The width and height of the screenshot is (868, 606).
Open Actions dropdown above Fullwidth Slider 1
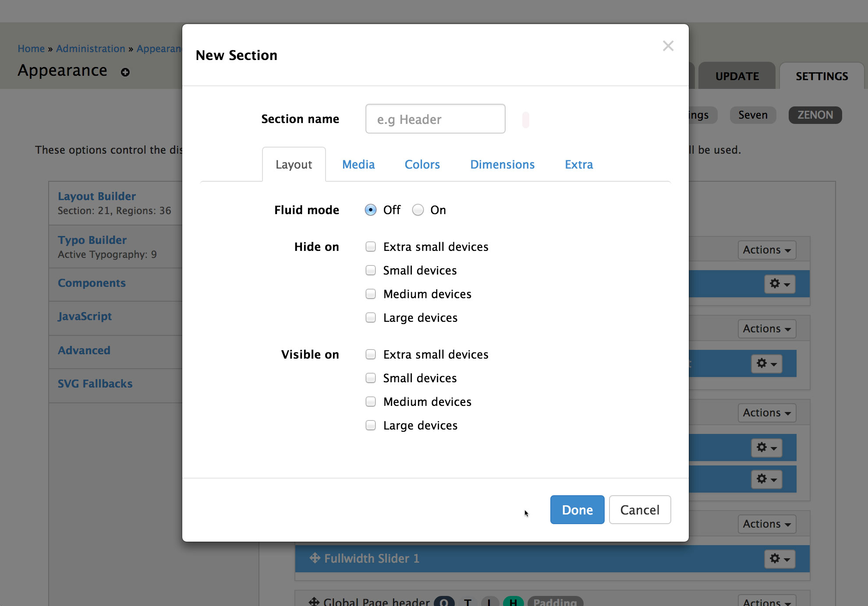coord(767,524)
